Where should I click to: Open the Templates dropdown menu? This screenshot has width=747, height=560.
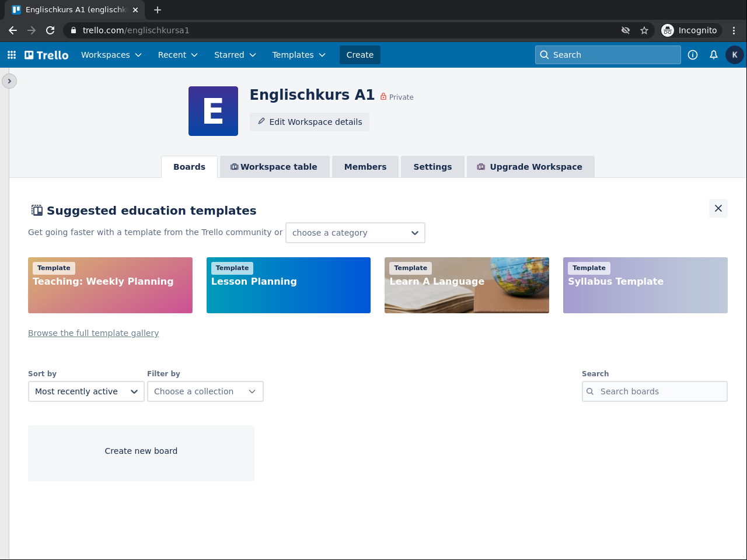(299, 55)
